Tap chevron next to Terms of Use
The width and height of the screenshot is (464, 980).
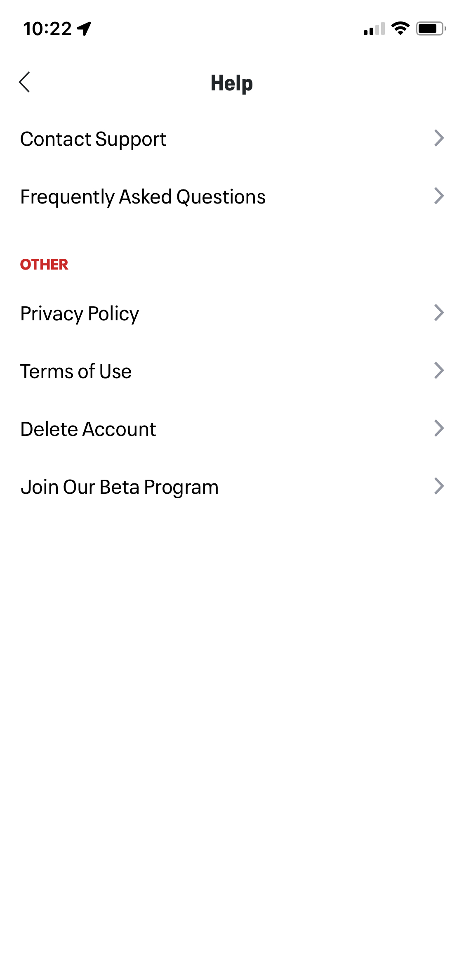pos(439,371)
